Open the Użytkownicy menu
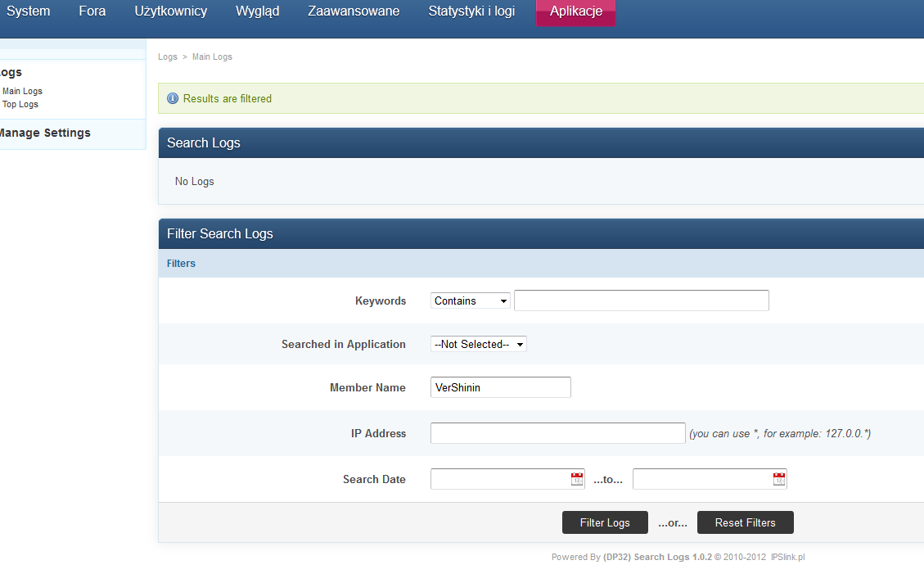 point(170,11)
